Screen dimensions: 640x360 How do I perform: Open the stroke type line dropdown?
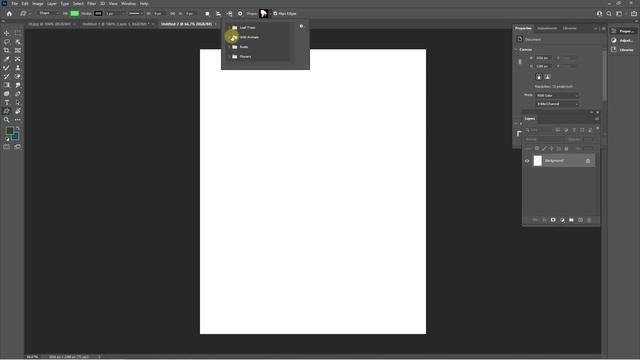(x=135, y=13)
